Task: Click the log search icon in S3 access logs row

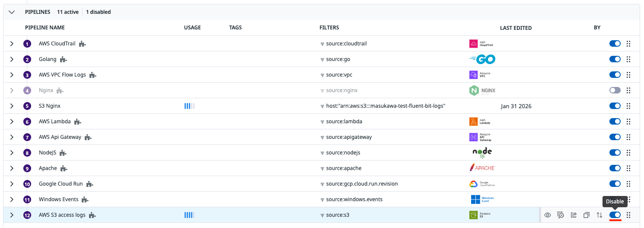Action: pos(561,215)
